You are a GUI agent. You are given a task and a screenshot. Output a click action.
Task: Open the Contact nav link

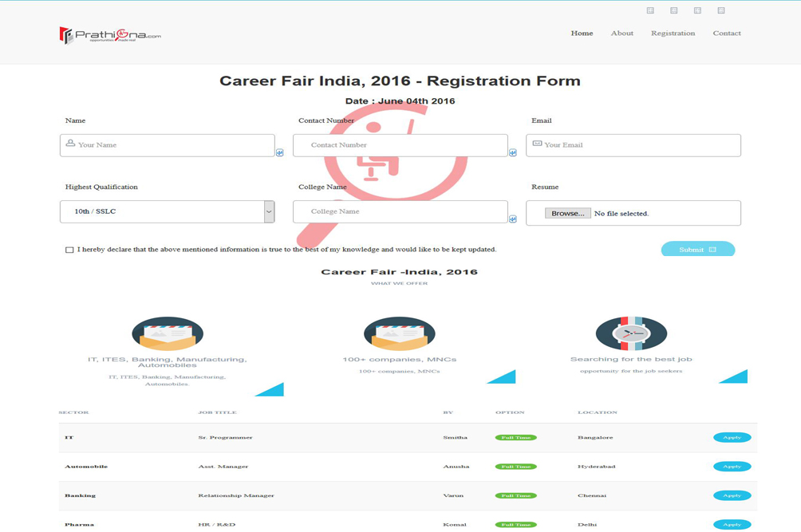point(726,33)
